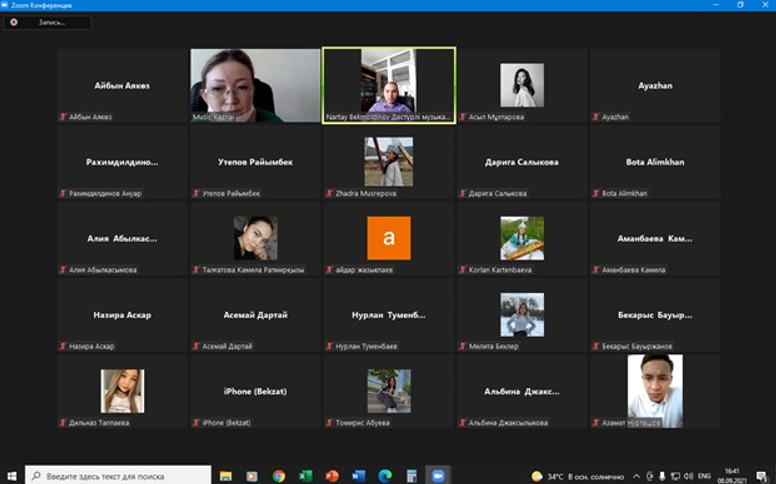Click the Zoom logo in the title bar
Image resolution: width=776 pixels, height=484 pixels.
pyautogui.click(x=4, y=5)
